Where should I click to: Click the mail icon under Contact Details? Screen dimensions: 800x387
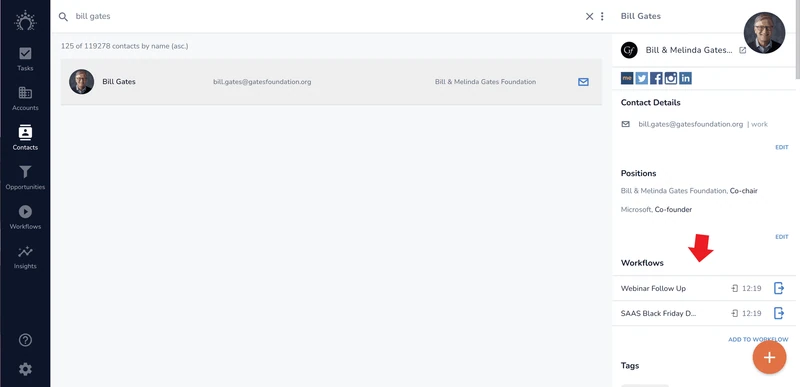[x=626, y=124]
